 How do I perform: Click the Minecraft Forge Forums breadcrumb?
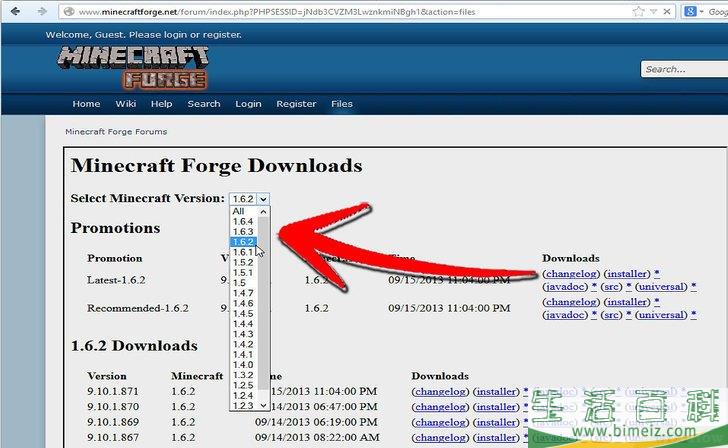pos(116,132)
